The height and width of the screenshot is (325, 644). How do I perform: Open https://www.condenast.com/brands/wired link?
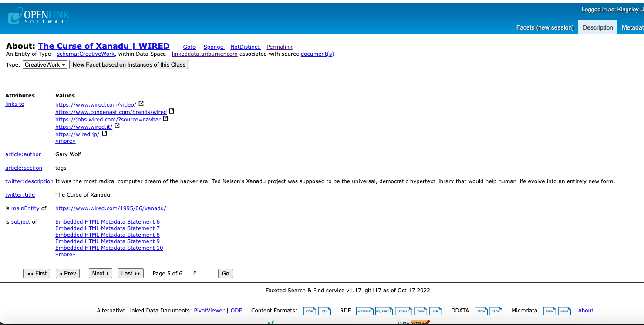pos(111,112)
